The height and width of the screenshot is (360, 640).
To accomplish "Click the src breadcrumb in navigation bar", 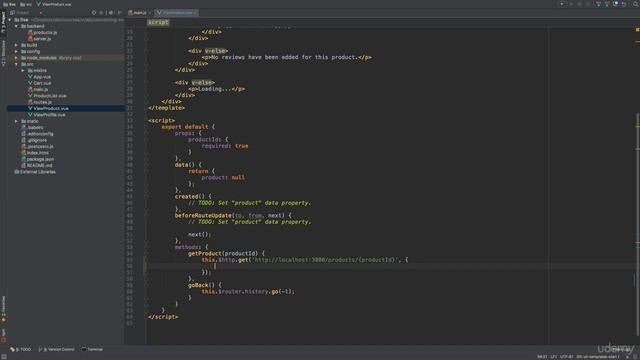I will pos(26,4).
